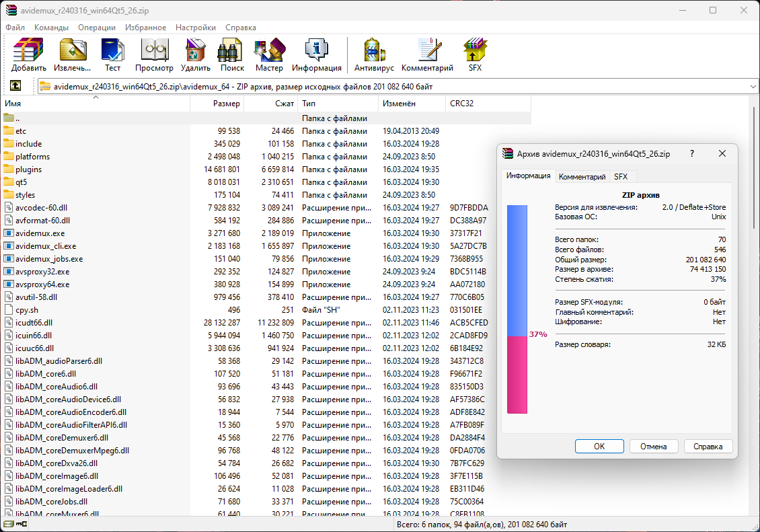Switch to the Комментарий tab in dialog
The width and height of the screenshot is (760, 532).
click(582, 177)
